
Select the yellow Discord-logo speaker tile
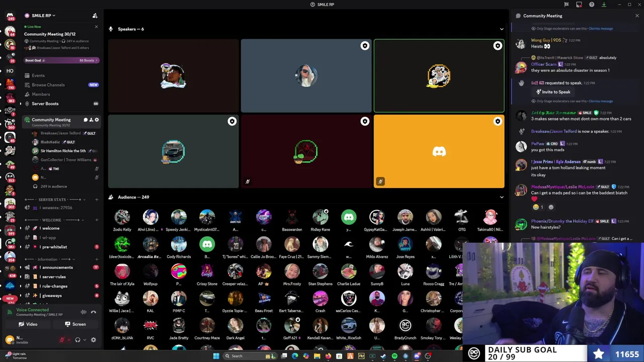point(439,151)
